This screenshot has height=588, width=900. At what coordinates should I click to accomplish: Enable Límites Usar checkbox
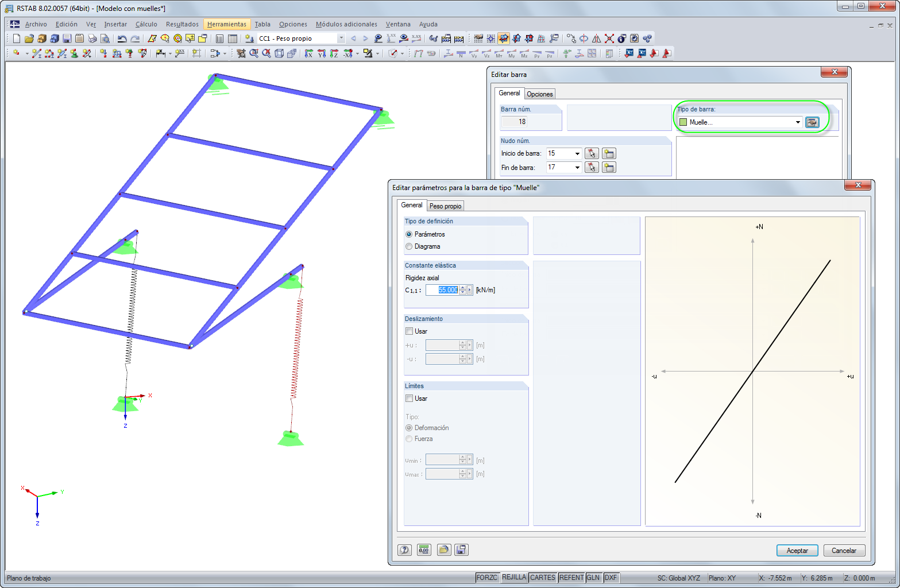coord(410,399)
